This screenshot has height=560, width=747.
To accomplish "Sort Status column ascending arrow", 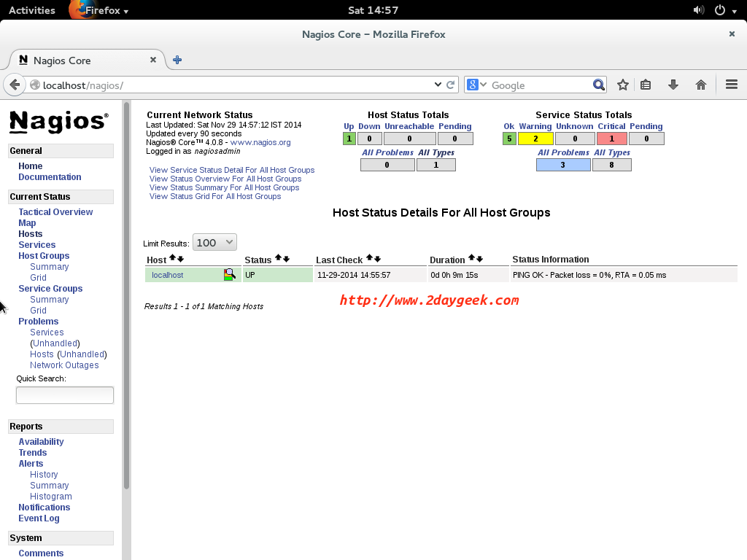I will [278, 258].
